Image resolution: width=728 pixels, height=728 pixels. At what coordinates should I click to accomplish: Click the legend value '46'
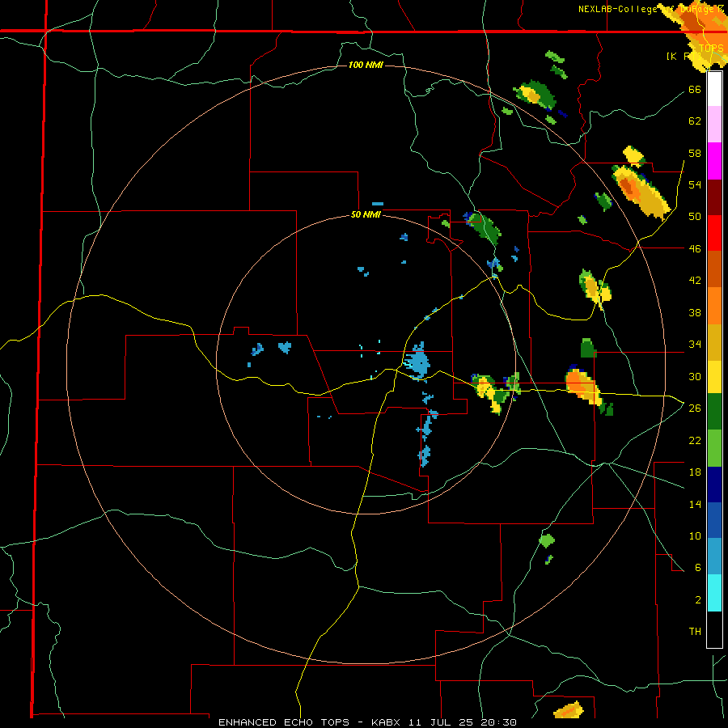[x=695, y=248]
